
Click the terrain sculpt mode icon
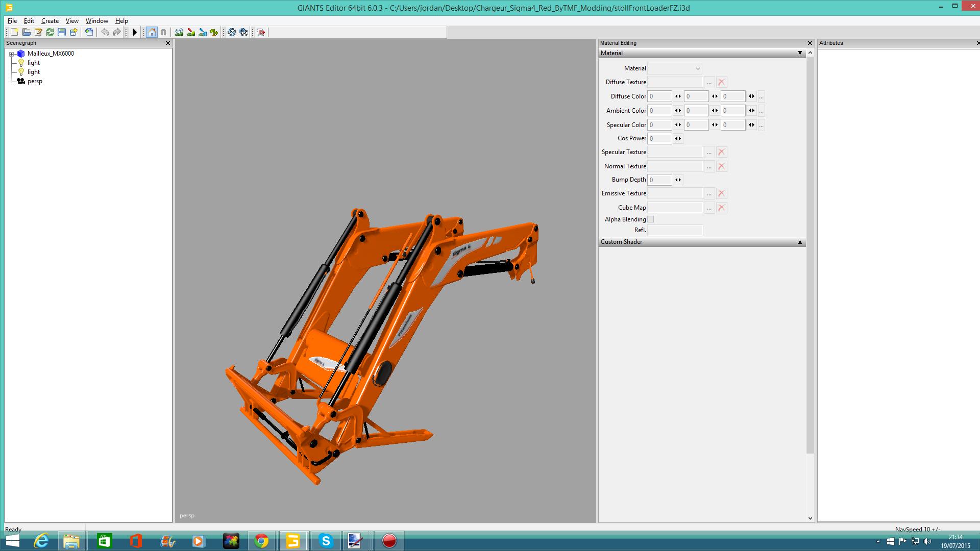point(179,32)
